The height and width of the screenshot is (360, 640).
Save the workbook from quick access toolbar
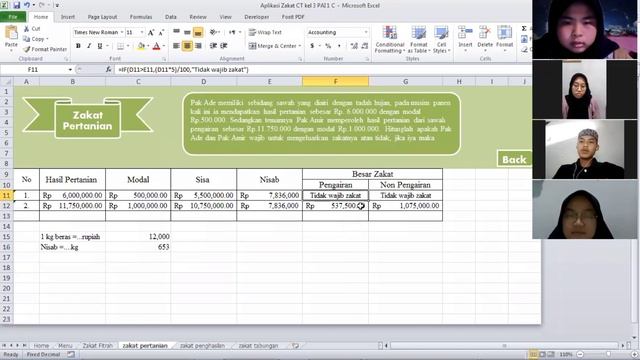(x=17, y=5)
